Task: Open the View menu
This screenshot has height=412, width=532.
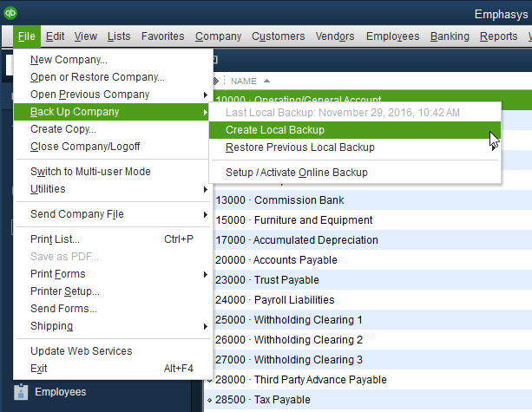Action: pyautogui.click(x=86, y=36)
